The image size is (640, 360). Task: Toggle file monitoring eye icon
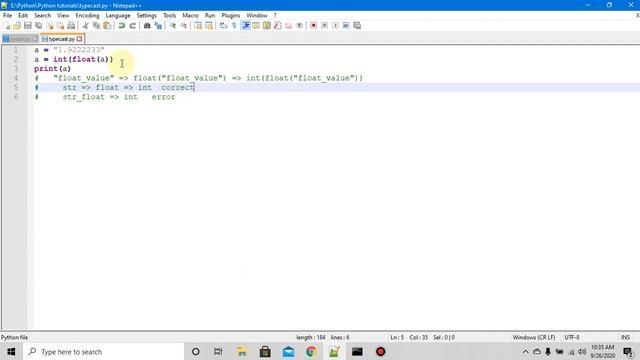pyautogui.click(x=300, y=26)
